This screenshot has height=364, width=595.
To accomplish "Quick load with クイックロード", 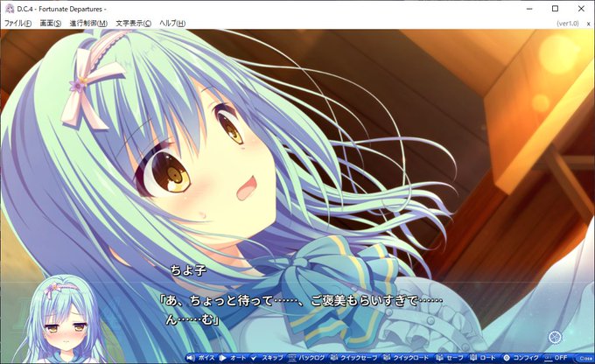I will pos(406,358).
